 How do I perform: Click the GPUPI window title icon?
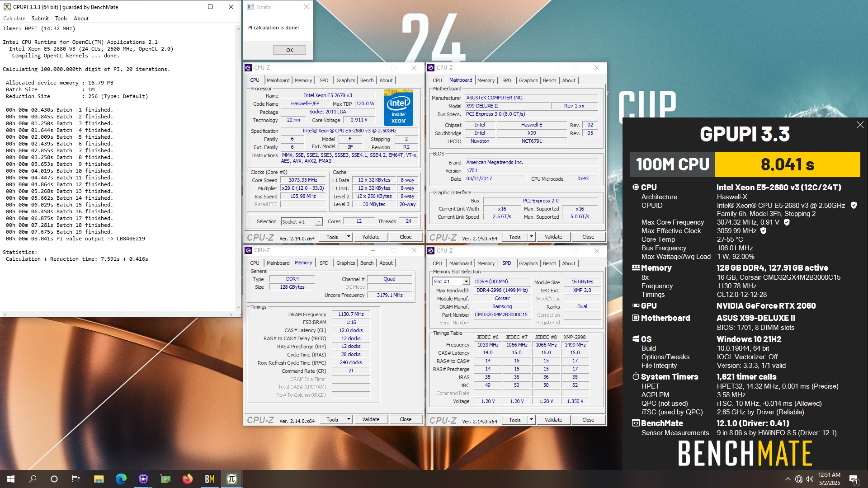[7, 7]
